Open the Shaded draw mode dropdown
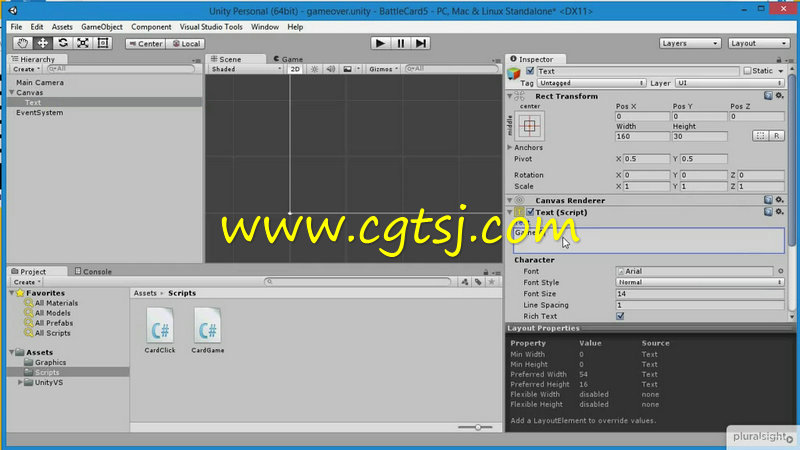This screenshot has height=450, width=800. (x=246, y=69)
